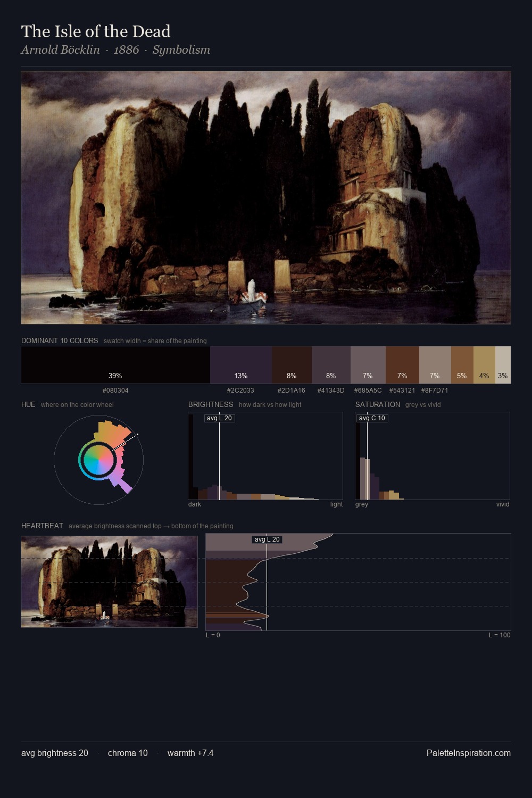Click the 'HUE' section heading
532x798 pixels.
click(28, 404)
